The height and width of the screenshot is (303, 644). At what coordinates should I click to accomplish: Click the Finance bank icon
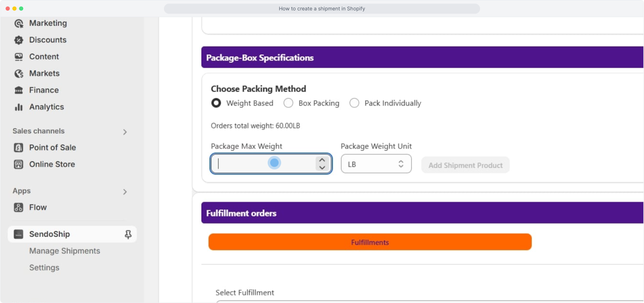19,90
